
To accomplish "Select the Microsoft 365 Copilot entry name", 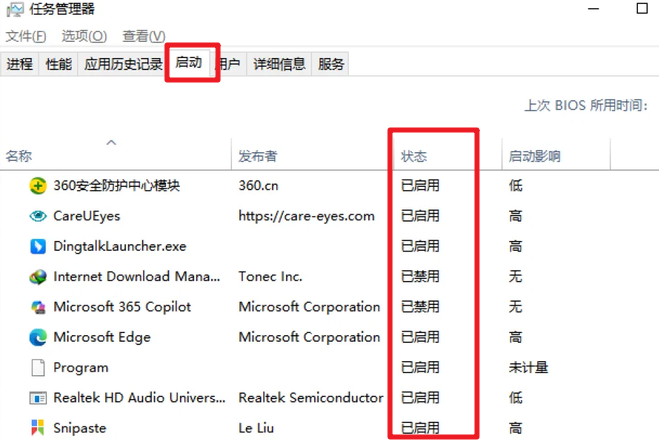I will (x=122, y=307).
